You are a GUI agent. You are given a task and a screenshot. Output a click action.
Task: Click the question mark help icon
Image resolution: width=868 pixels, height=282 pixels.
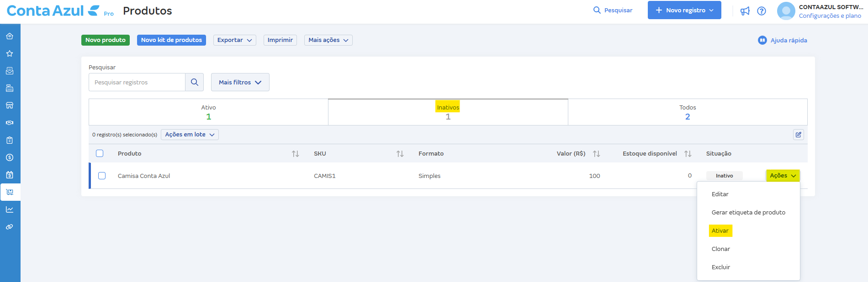coord(761,11)
